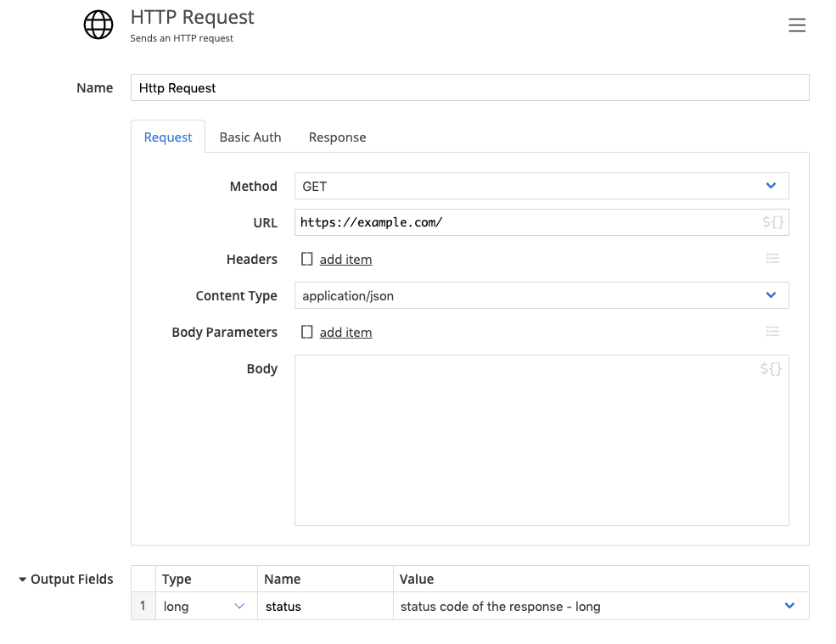
Task: Switch to the Response tab
Action: (338, 137)
